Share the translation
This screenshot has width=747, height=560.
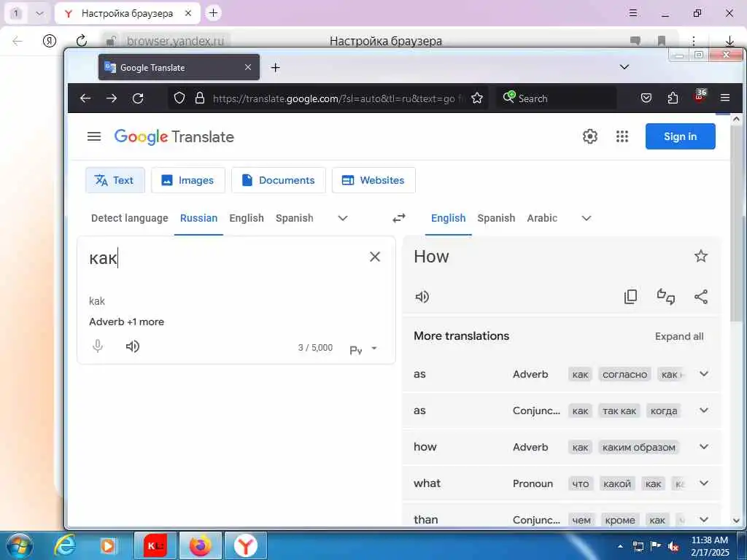coord(701,297)
